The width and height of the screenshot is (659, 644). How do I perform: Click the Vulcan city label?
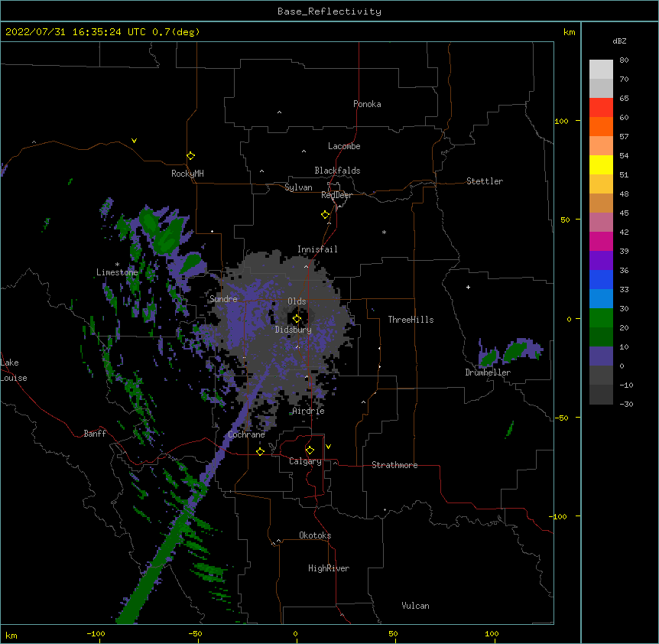415,606
